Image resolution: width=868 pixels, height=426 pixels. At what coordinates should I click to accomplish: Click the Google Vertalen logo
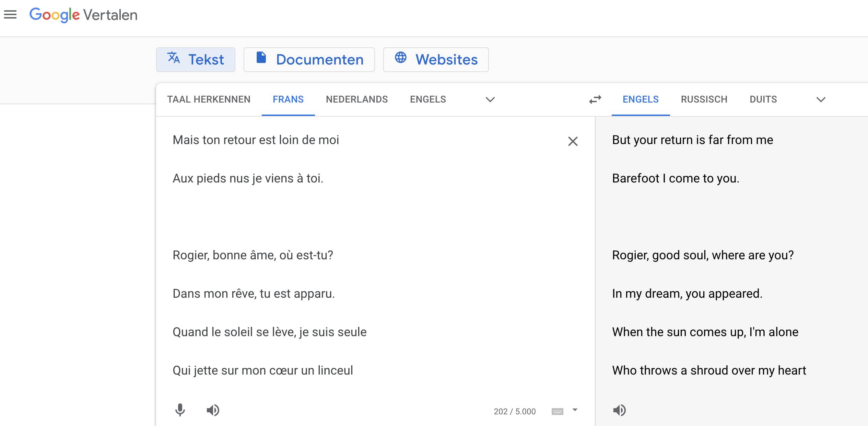(83, 15)
